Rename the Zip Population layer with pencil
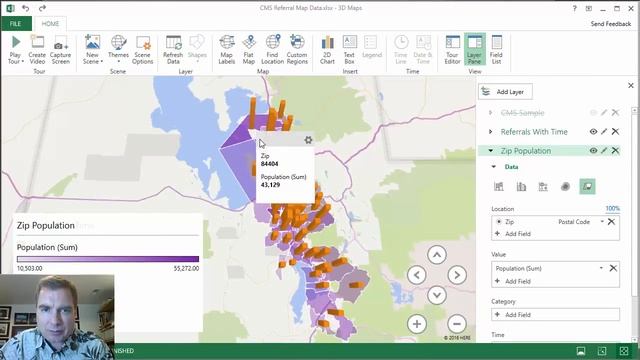The width and height of the screenshot is (640, 360). point(604,151)
